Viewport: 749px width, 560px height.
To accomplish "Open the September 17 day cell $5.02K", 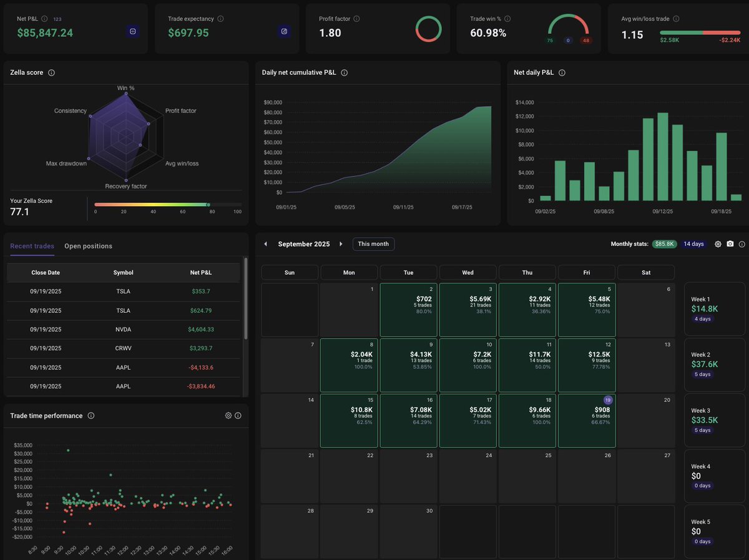I will 468,421.
